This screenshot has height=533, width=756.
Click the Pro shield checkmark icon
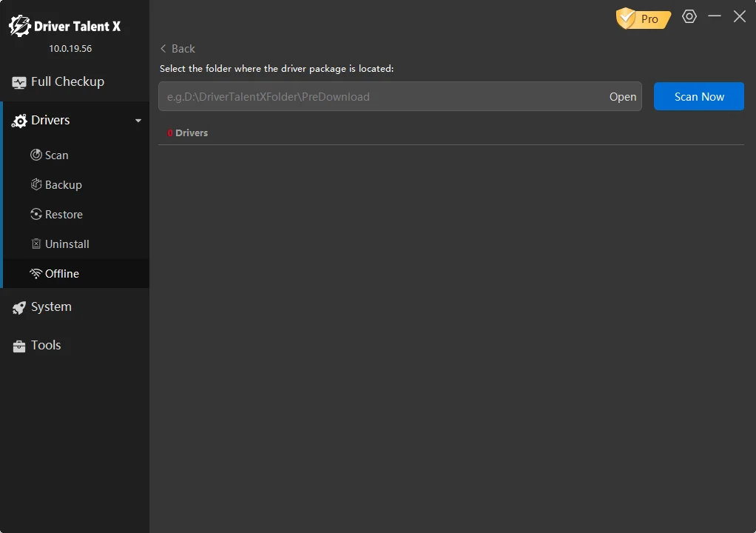pyautogui.click(x=627, y=19)
